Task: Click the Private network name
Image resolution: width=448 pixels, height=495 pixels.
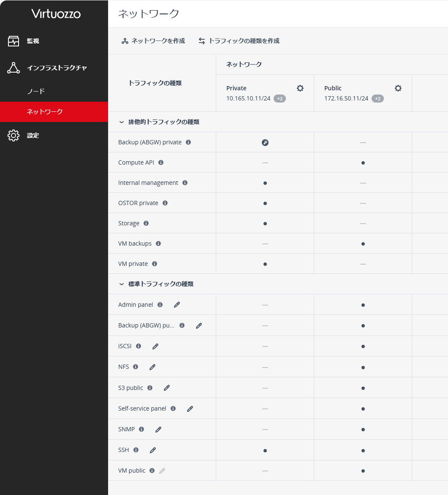Action: (236, 88)
